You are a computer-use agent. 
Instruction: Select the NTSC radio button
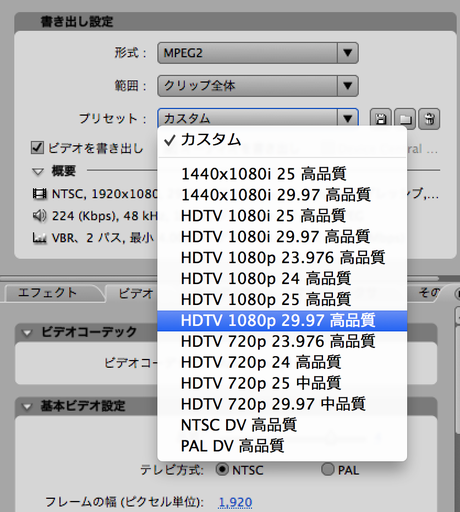coord(222,469)
